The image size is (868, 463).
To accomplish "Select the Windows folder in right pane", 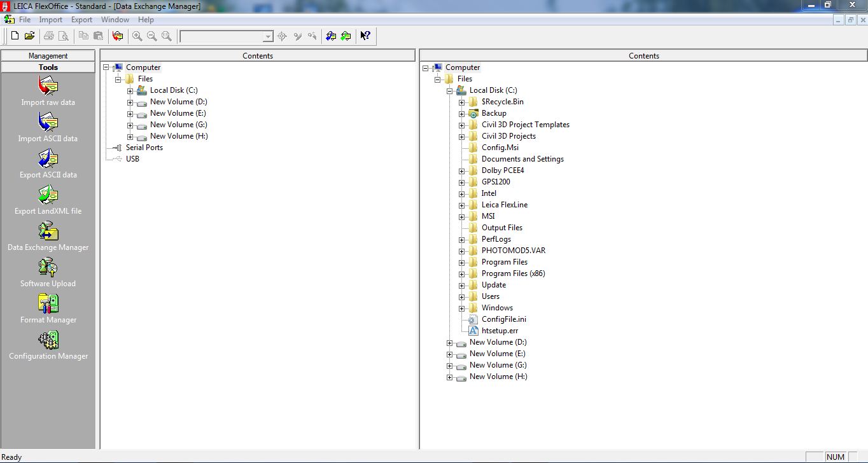I will (497, 308).
